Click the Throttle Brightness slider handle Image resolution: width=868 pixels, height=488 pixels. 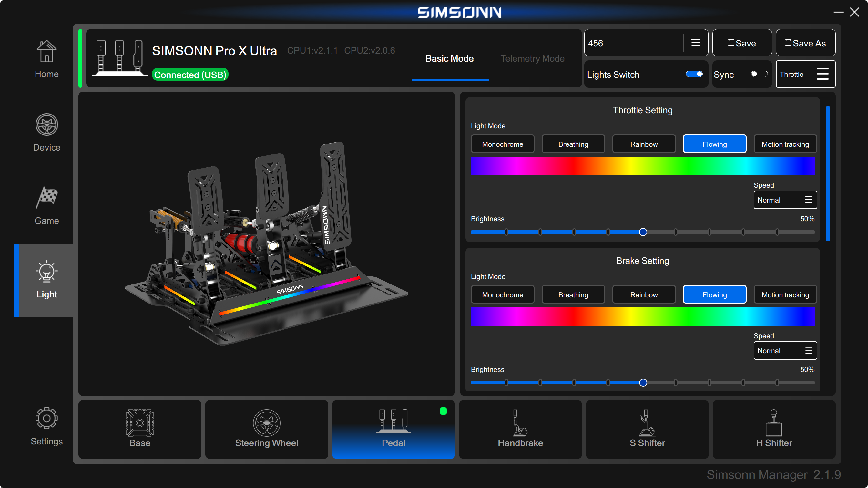(643, 232)
